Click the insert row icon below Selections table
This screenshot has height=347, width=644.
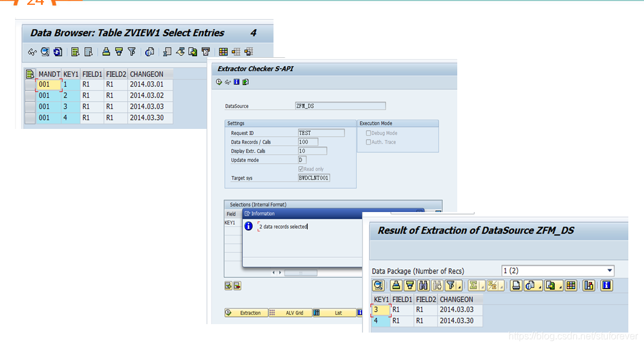coord(228,286)
